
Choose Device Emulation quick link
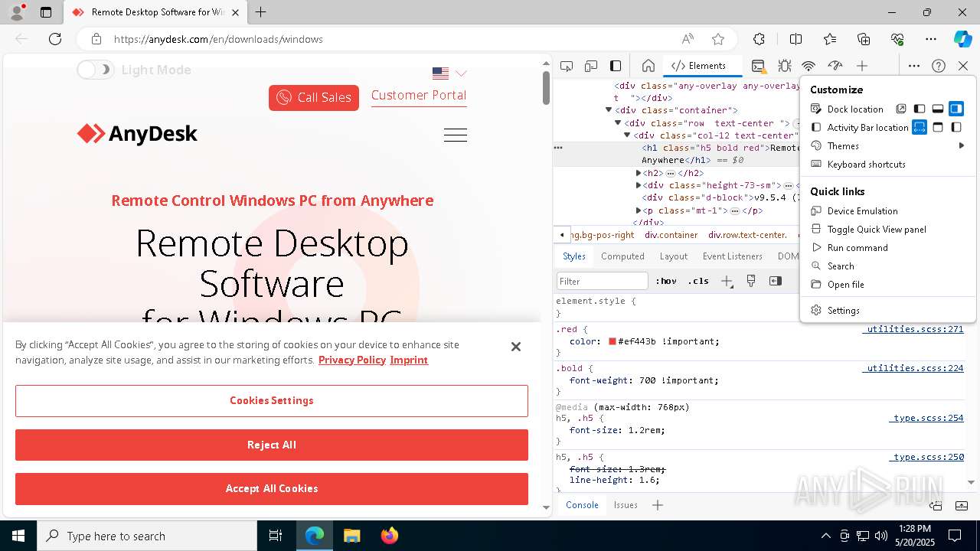(x=887, y=210)
